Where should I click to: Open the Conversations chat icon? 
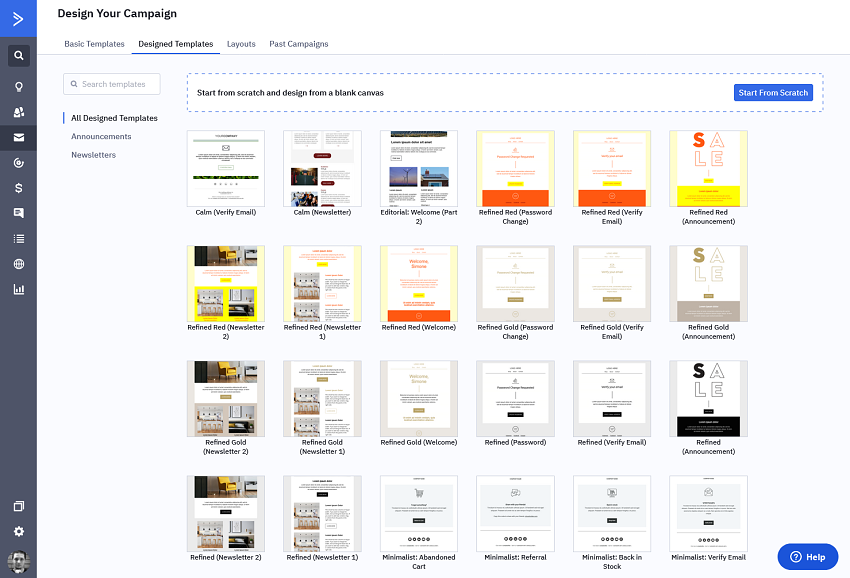coord(18,213)
